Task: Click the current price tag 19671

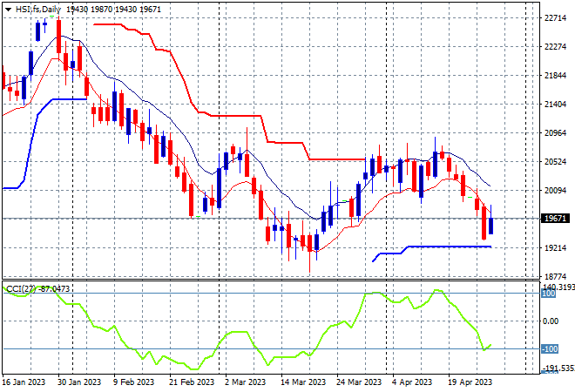Action: 555,219
